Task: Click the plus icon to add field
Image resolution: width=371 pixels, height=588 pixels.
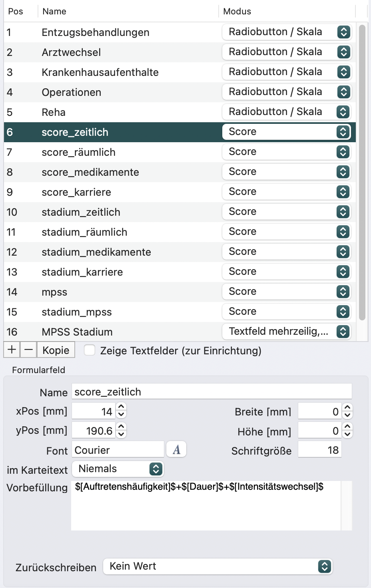Action: point(12,350)
